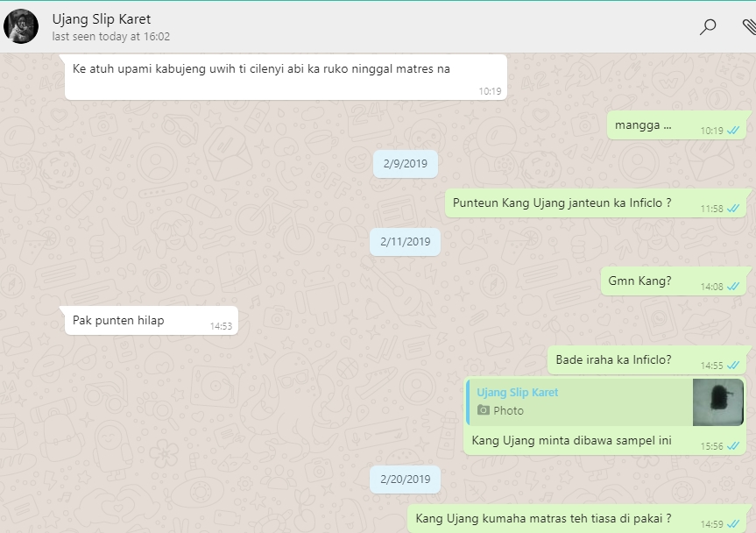Select the 'Pak punten hilap' received message
The height and width of the screenshot is (533, 756).
tap(118, 321)
